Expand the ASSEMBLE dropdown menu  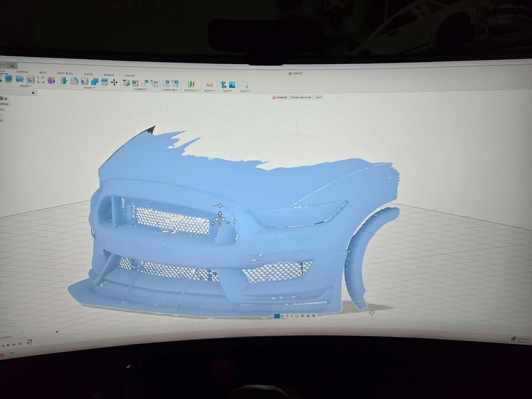pyautogui.click(x=141, y=89)
